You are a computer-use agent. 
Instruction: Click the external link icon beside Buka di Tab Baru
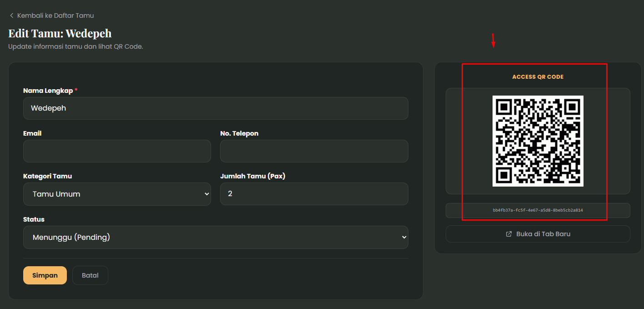point(509,234)
